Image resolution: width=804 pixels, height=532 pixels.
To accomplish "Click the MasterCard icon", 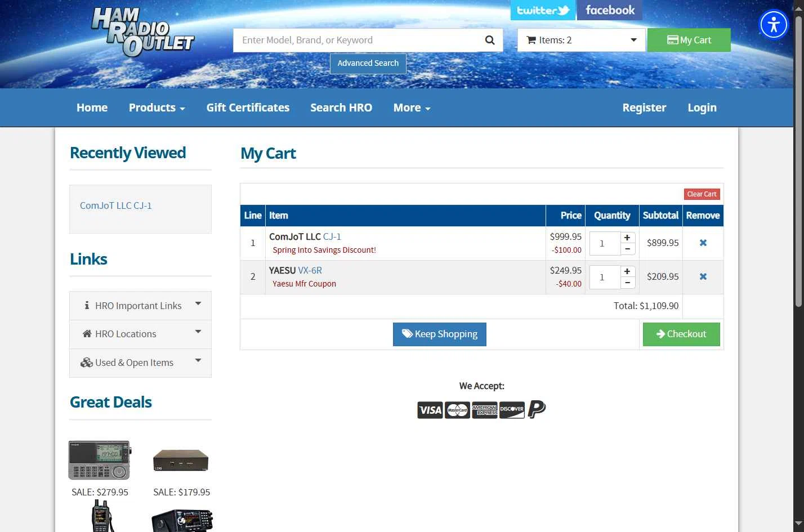I will (457, 410).
